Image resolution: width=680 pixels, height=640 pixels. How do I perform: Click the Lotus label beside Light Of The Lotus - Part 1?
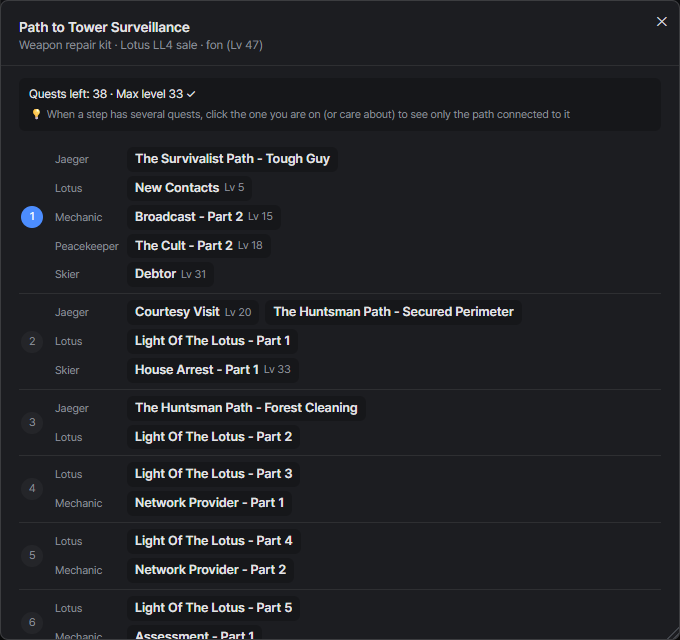pyautogui.click(x=69, y=342)
